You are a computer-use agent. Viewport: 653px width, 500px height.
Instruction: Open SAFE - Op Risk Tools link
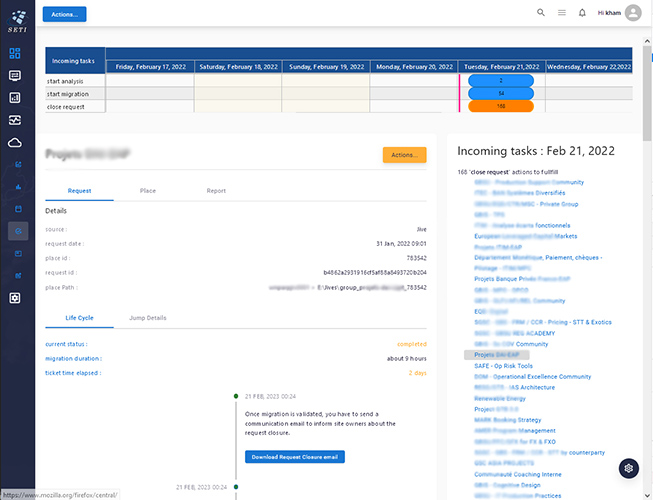[x=503, y=366]
